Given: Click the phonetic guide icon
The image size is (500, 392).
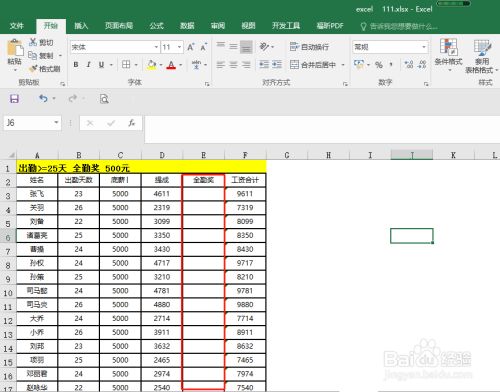Looking at the screenshot, I should [x=196, y=64].
